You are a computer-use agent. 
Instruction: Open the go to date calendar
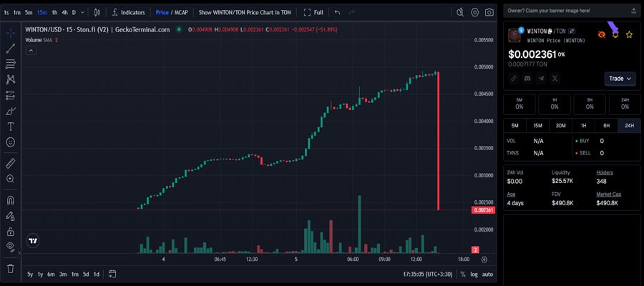[x=112, y=274]
